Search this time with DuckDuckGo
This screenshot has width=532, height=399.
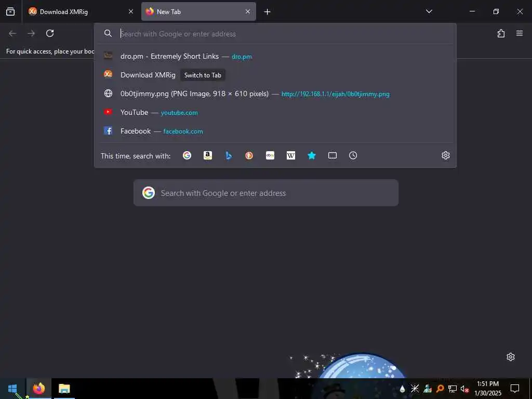click(249, 155)
